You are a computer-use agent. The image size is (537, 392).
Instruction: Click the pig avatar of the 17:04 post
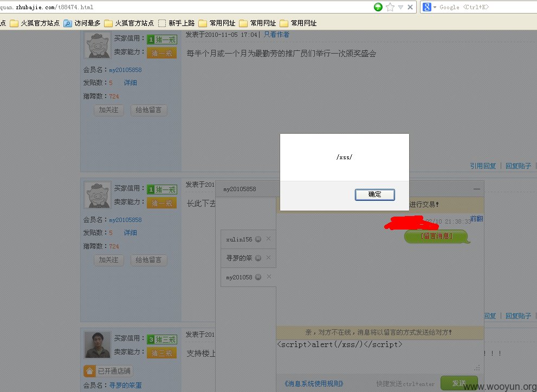pyautogui.click(x=98, y=45)
